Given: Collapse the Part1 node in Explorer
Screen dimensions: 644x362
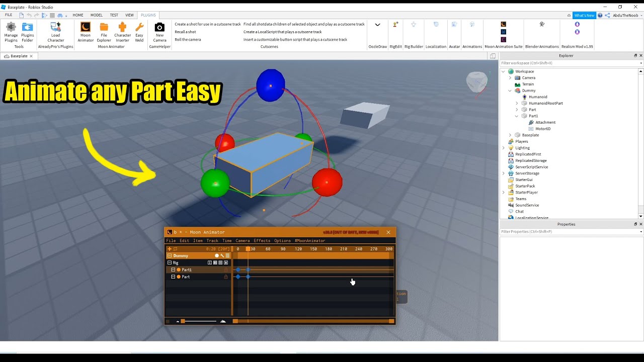Looking at the screenshot, I should pos(517,116).
